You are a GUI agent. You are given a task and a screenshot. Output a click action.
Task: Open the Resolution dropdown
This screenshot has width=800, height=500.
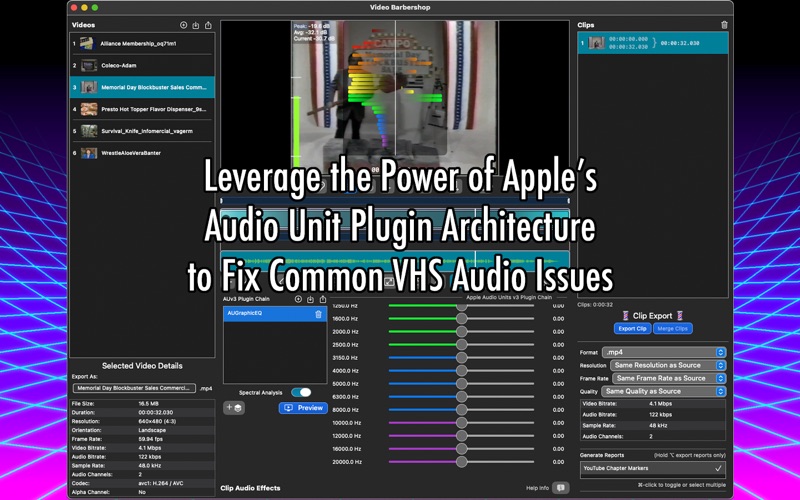[x=667, y=365]
